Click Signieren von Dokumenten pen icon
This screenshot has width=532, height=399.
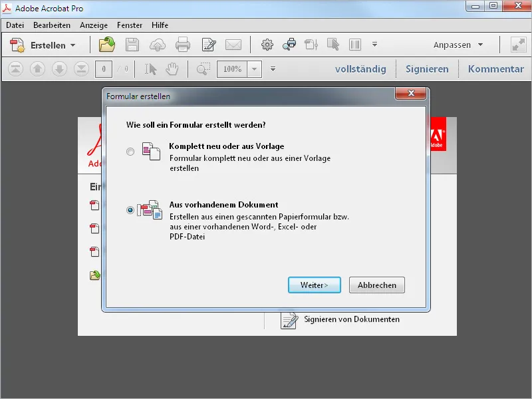[289, 321]
